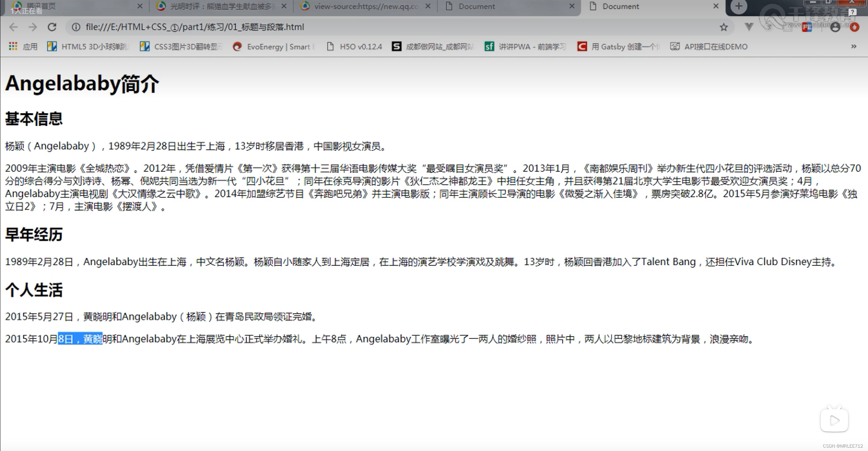
Task: View site info icon in address bar
Action: coord(76,27)
